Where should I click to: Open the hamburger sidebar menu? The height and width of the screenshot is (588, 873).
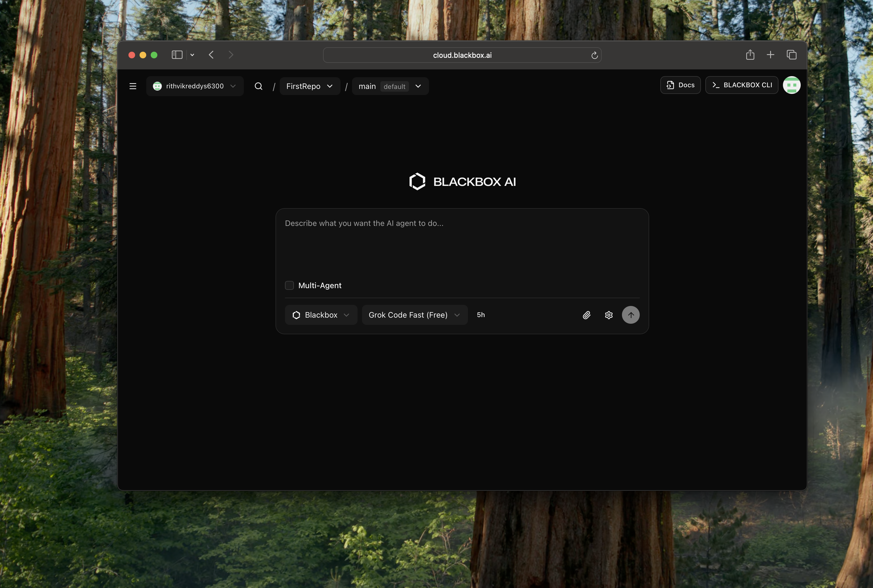(132, 86)
